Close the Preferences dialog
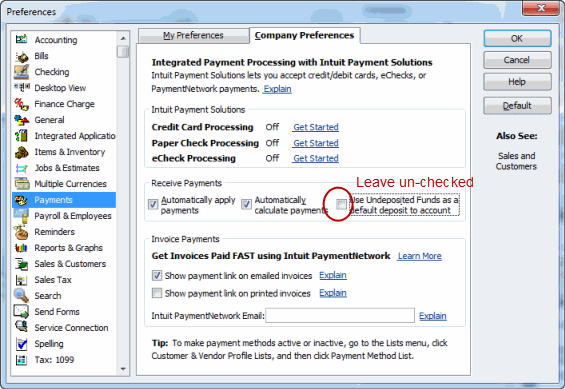This screenshot has width=565, height=389. 541,8
